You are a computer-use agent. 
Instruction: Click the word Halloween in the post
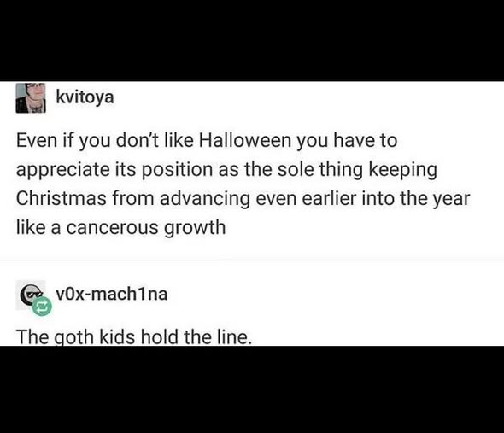tap(244, 140)
